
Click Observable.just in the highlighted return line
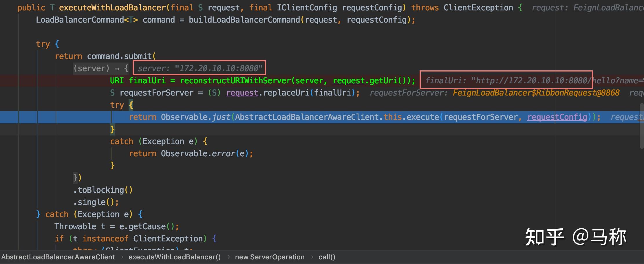[x=195, y=117]
